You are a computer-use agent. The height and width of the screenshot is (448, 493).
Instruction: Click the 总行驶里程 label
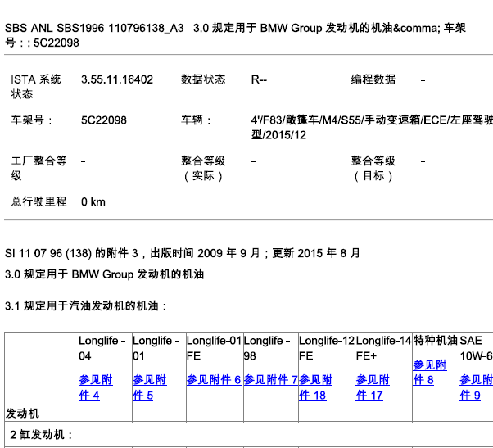pyautogui.click(x=39, y=201)
